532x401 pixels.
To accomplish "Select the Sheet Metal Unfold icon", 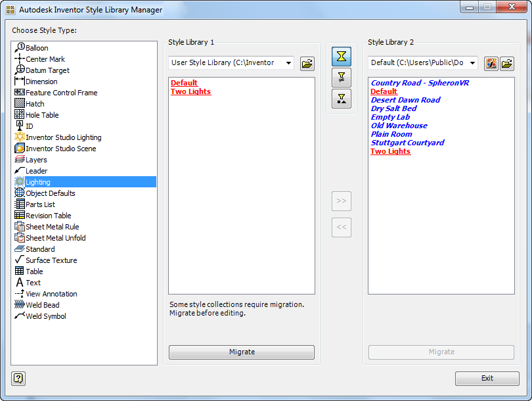I will click(20, 238).
